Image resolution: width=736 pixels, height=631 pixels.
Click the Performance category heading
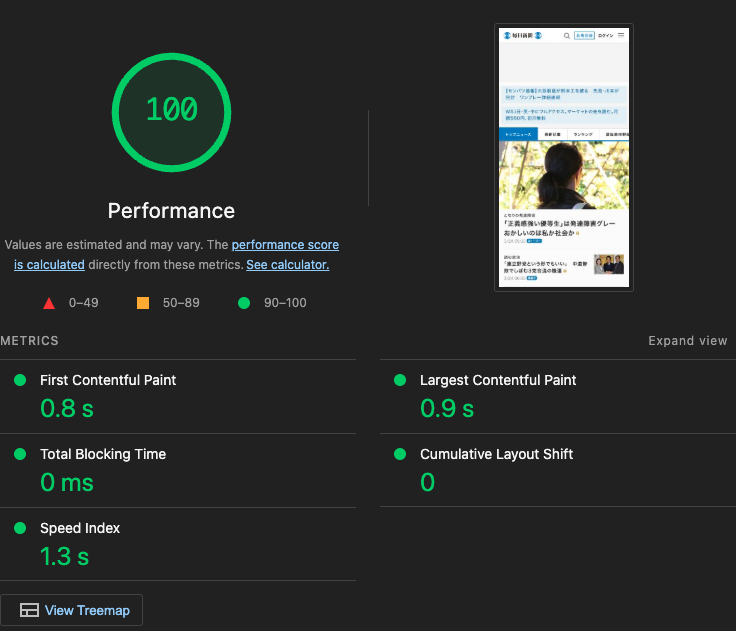pyautogui.click(x=171, y=211)
